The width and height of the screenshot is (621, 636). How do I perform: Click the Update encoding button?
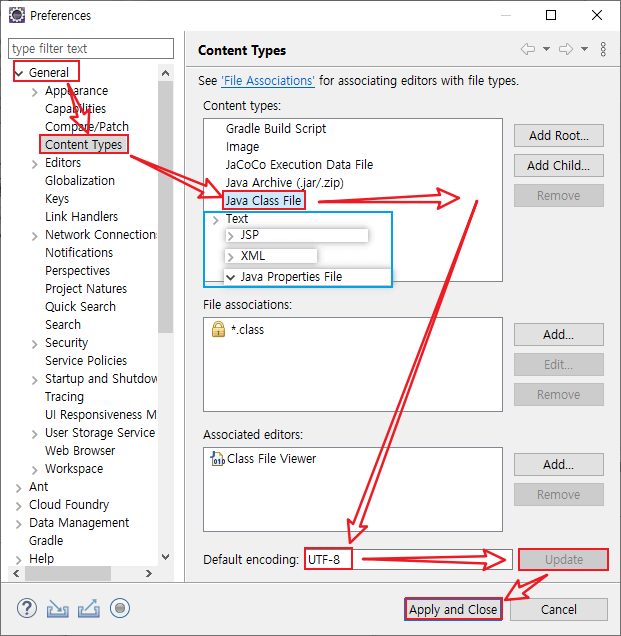[564, 560]
